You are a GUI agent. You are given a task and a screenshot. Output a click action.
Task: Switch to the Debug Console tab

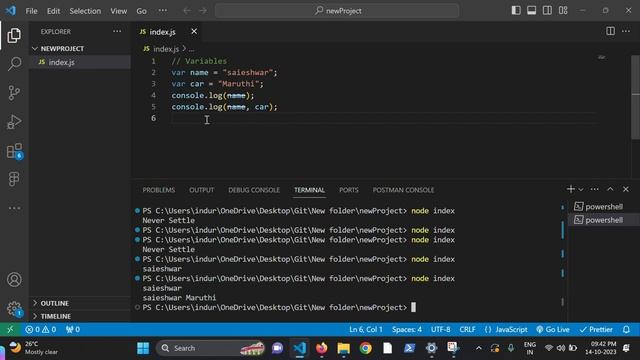coord(254,190)
